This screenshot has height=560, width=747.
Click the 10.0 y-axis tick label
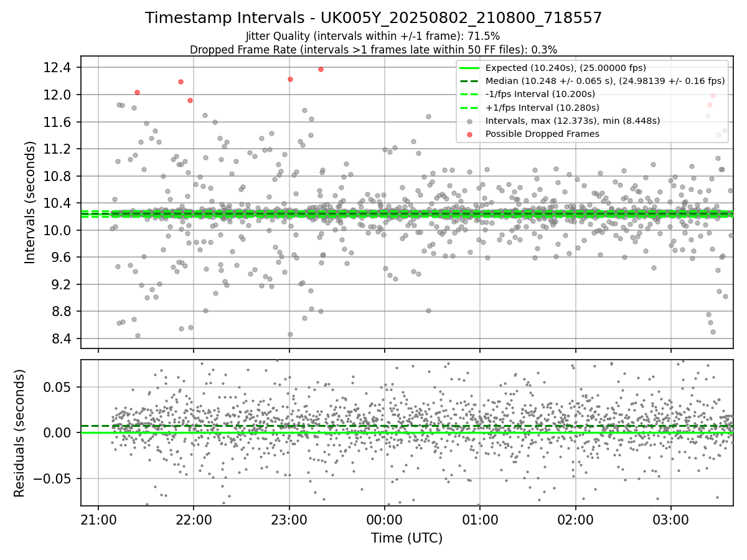58,230
